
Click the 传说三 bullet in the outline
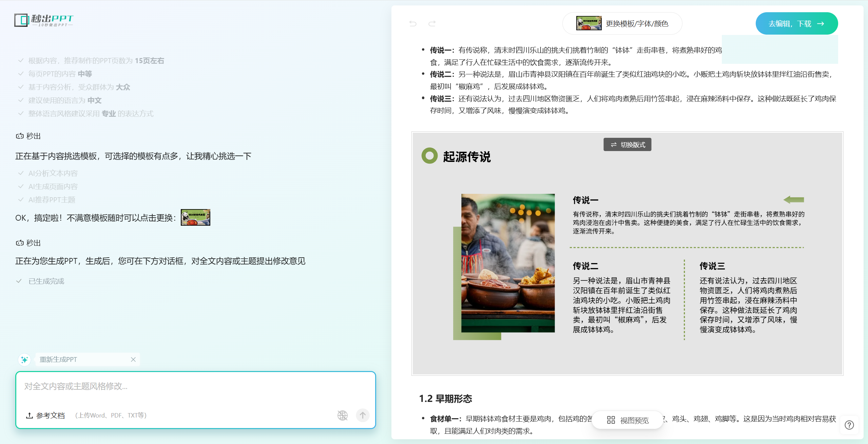tap(633, 105)
